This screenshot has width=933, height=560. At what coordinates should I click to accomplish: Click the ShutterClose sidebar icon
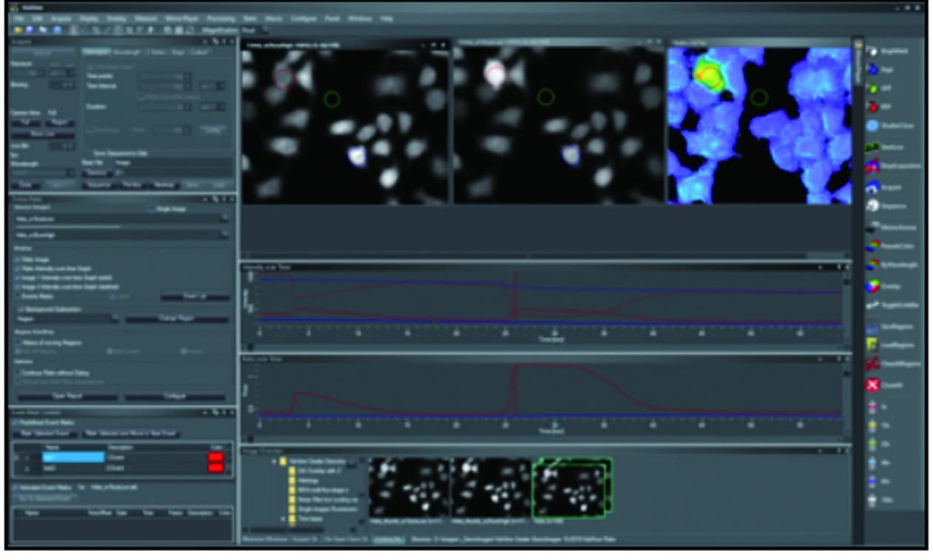[x=873, y=126]
